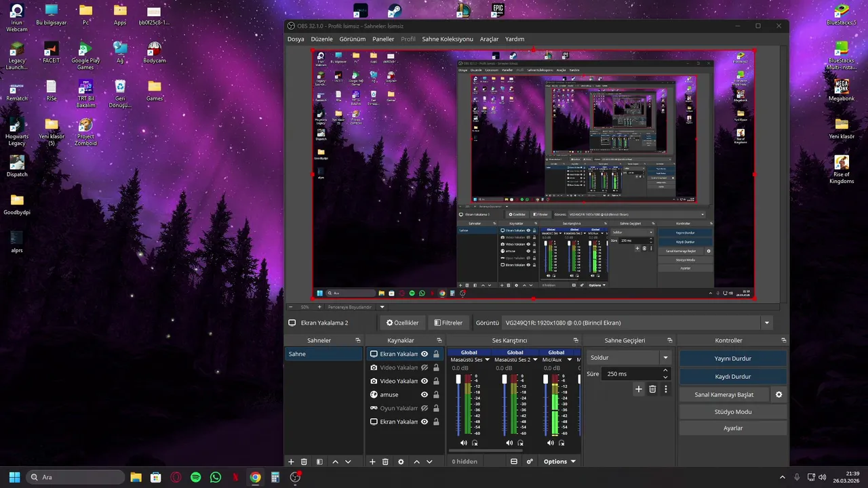The image size is (868, 488).
Task: Move source down arrow in Kaynaklar panel
Action: [x=429, y=462]
